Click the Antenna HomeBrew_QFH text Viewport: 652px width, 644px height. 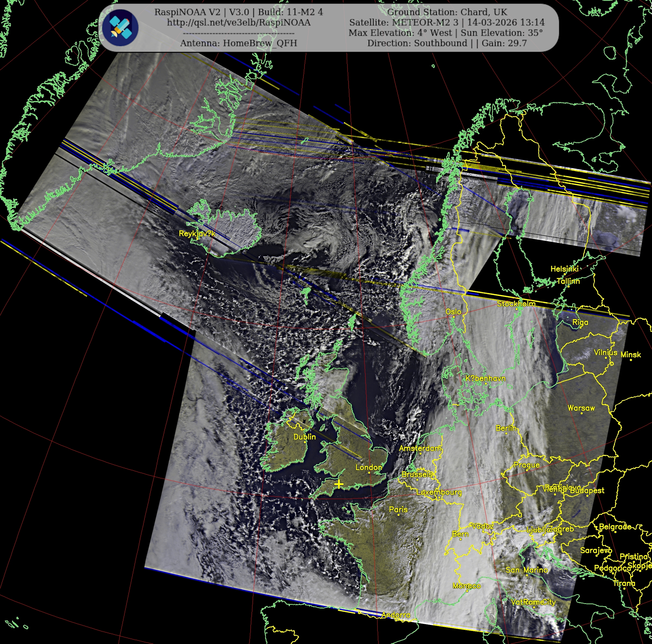239,43
